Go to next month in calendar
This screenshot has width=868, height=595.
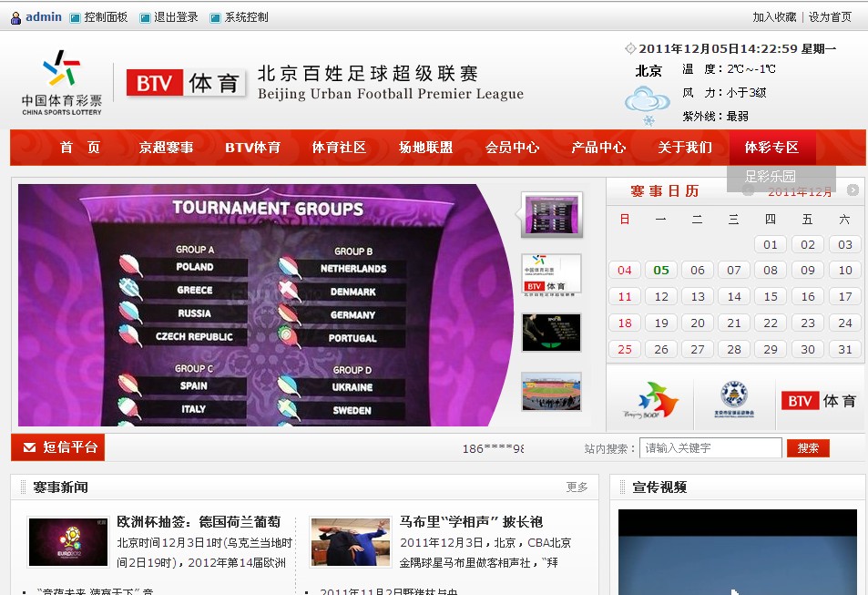[x=853, y=190]
